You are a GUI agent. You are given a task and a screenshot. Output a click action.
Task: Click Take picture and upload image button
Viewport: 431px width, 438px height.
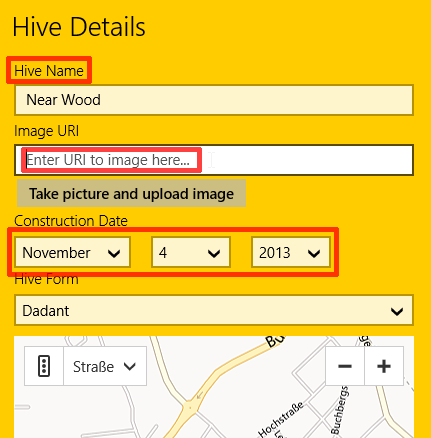(x=132, y=193)
